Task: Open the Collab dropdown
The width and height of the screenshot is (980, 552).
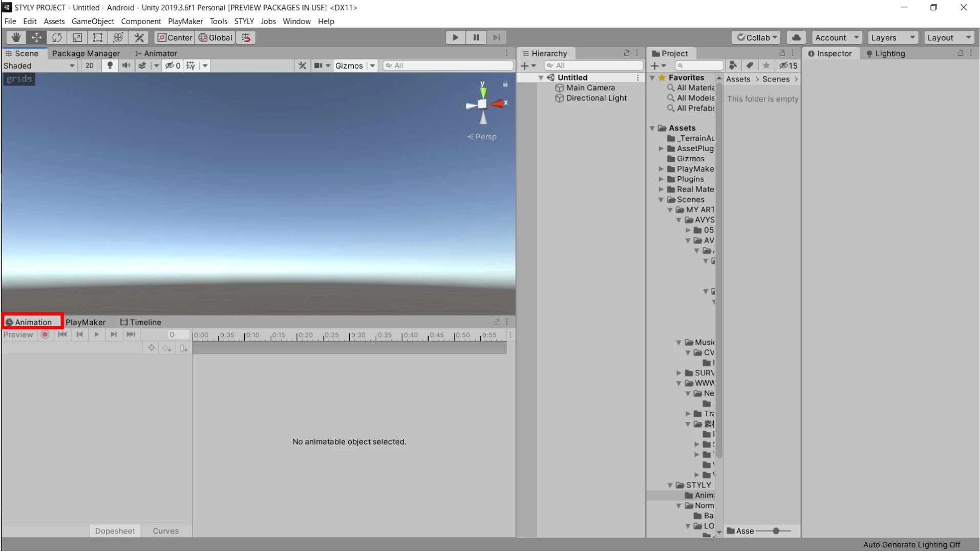Action: tap(757, 37)
